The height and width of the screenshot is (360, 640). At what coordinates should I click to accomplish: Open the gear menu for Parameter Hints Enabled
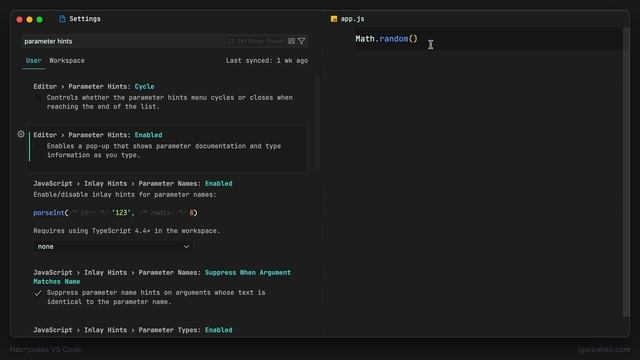point(21,134)
